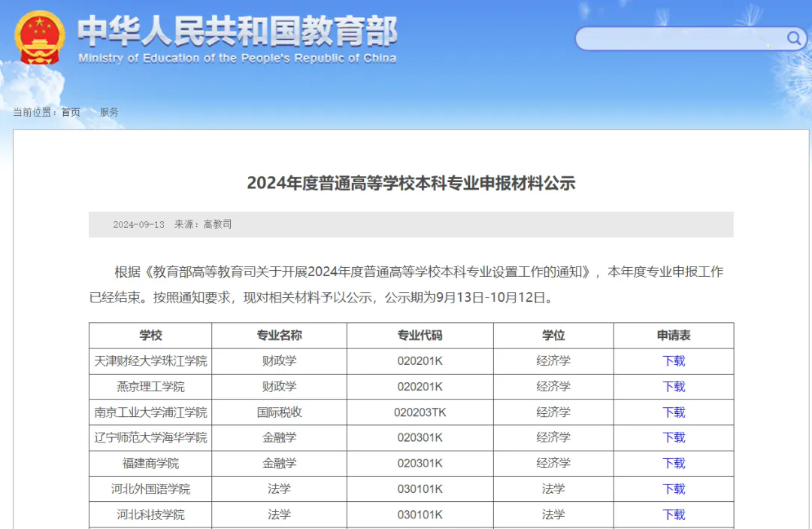The image size is (812, 529).
Task: Click the 学校 column header
Action: (x=150, y=336)
